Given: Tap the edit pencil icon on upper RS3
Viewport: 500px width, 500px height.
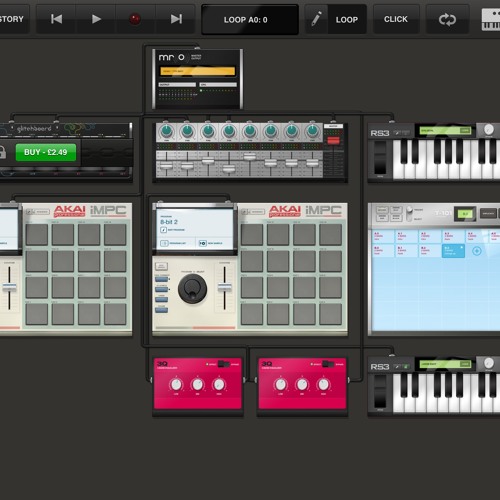Looking at the screenshot, I should [397, 133].
